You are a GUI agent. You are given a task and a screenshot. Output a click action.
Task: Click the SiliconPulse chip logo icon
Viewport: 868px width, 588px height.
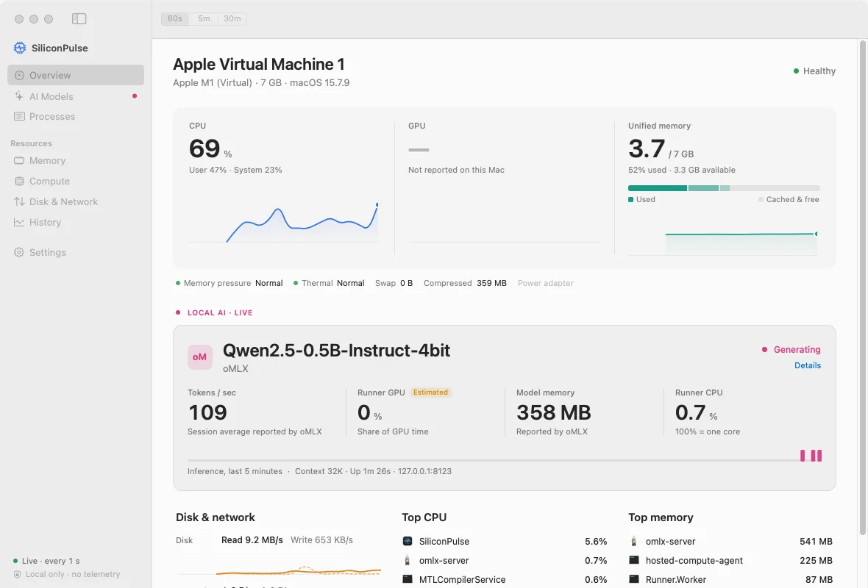[x=20, y=48]
